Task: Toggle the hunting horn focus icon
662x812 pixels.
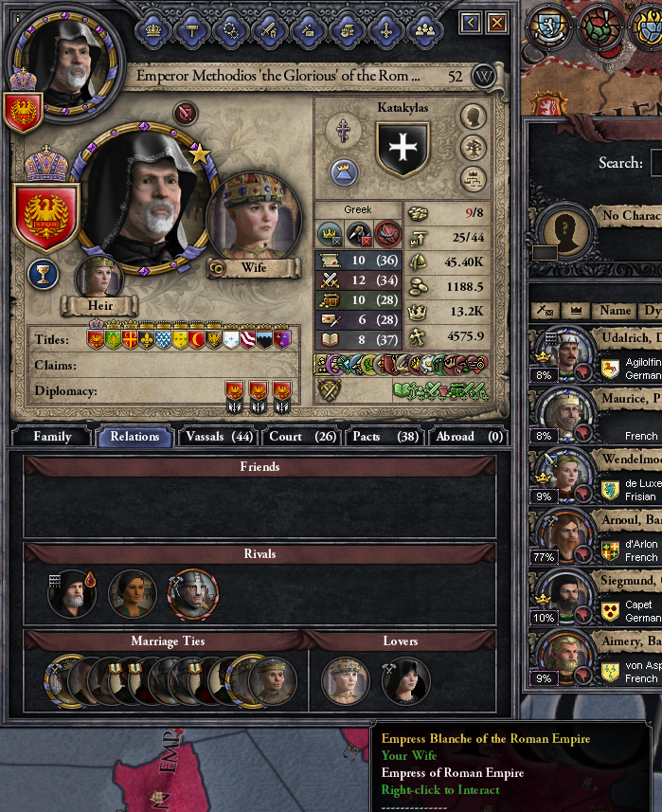Action: (388, 234)
